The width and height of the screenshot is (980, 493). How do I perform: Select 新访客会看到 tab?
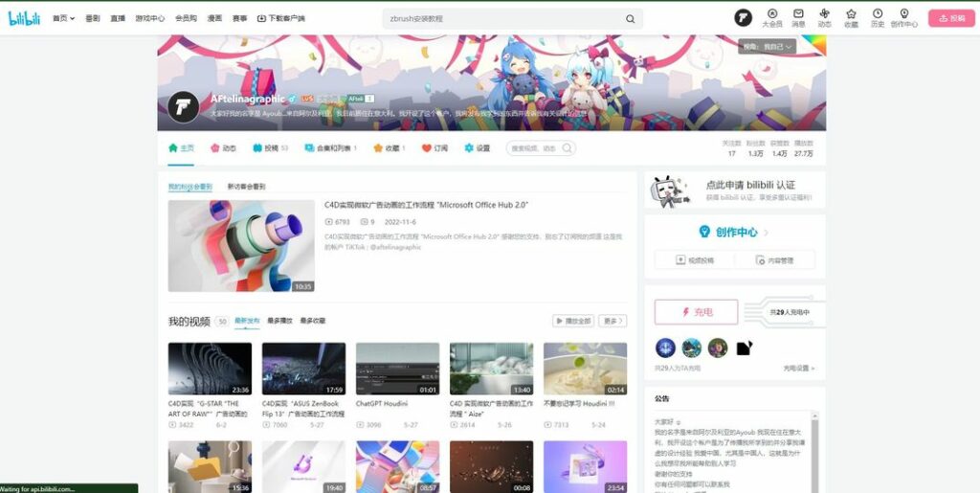[x=246, y=187]
